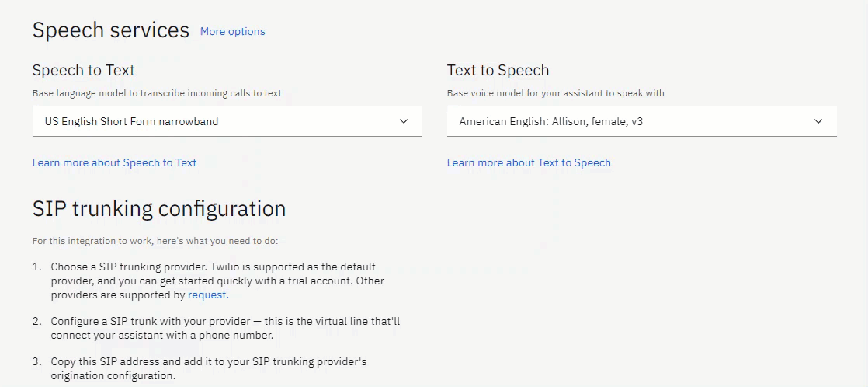
Task: Click the Speech to Text section title
Action: point(84,71)
